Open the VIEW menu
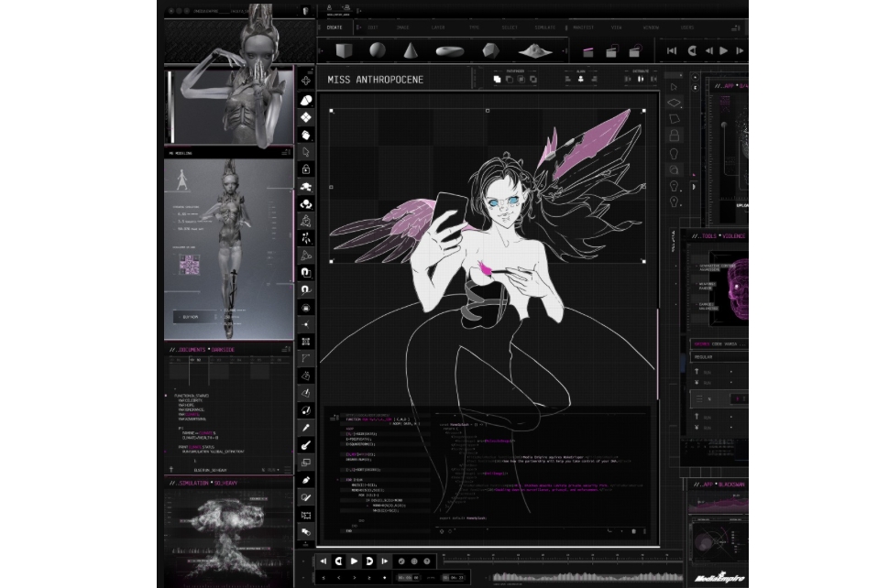Image resolution: width=889 pixels, height=588 pixels. click(616, 27)
